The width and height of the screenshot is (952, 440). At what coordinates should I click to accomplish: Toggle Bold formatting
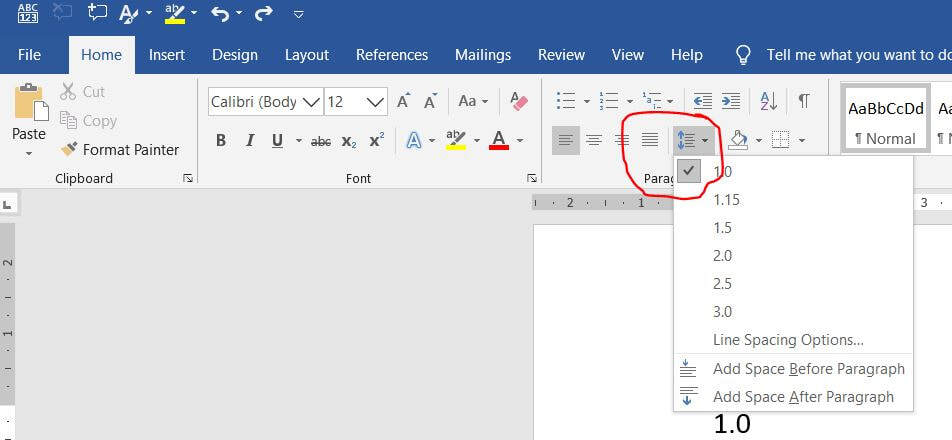(221, 141)
